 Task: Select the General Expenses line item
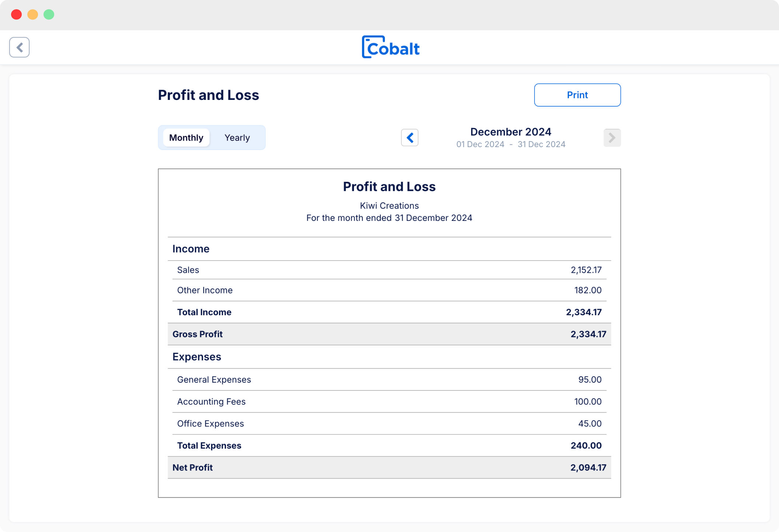[x=389, y=379]
